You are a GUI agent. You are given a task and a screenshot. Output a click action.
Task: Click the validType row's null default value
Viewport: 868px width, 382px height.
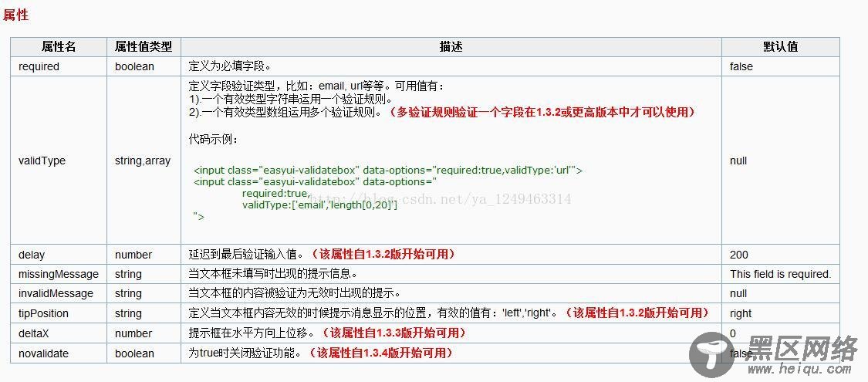tap(738, 161)
